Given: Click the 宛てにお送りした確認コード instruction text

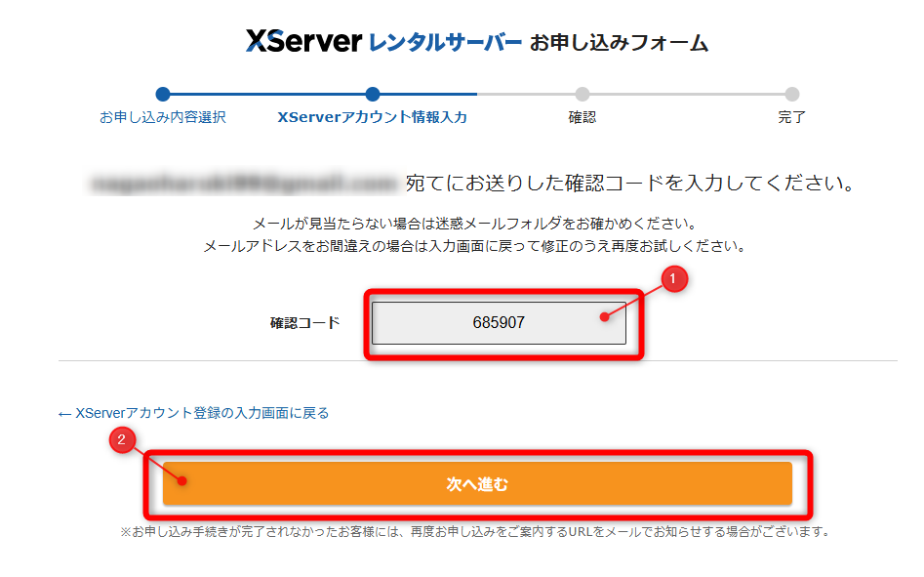Looking at the screenshot, I should tap(629, 184).
